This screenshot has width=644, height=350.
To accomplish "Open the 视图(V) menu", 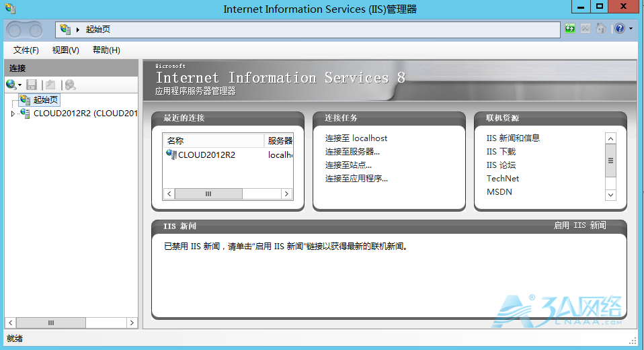I will click(66, 50).
